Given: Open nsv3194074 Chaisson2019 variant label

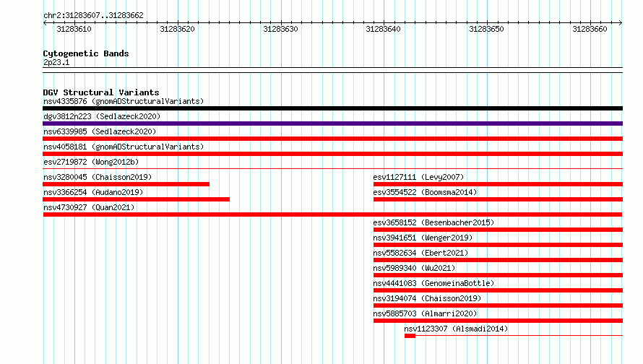Looking at the screenshot, I should (427, 298).
